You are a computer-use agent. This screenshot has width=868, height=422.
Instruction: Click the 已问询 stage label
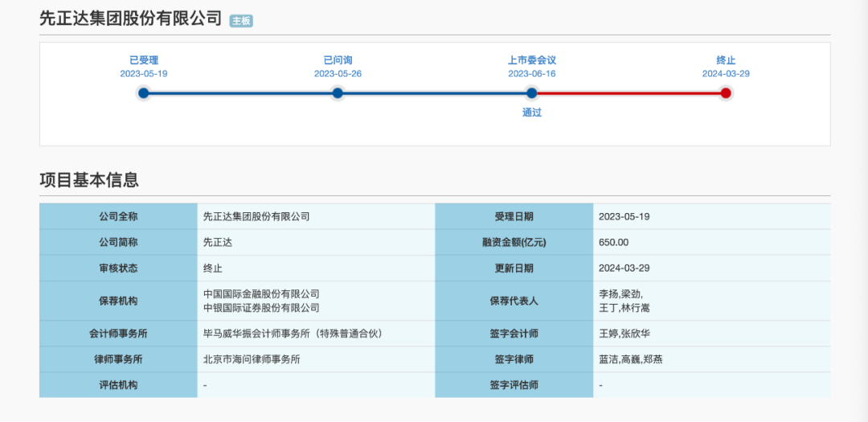(338, 60)
